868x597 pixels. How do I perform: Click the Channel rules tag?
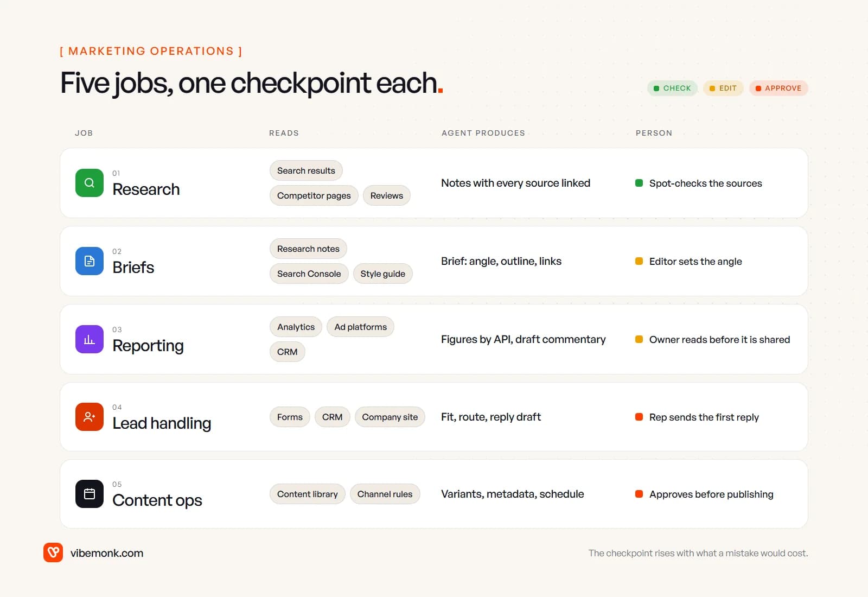point(385,494)
